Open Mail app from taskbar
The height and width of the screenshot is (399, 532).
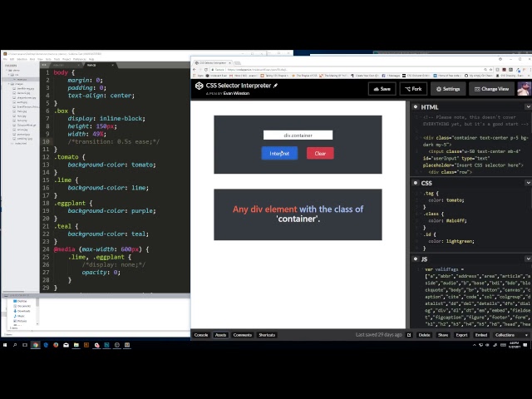(x=66, y=345)
